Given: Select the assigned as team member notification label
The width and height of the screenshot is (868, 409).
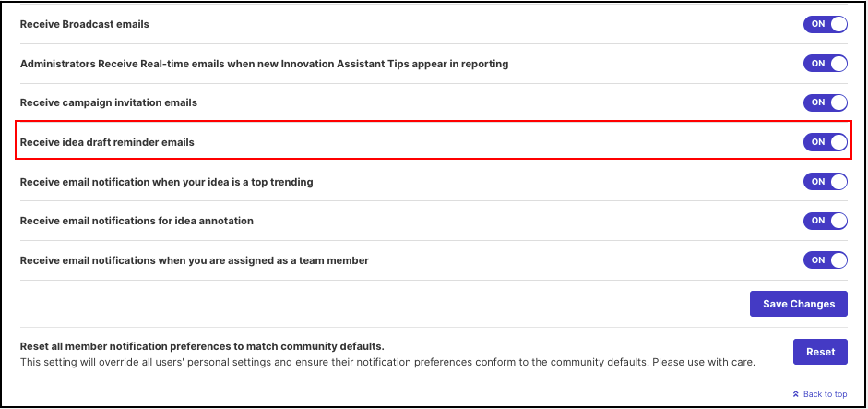Looking at the screenshot, I should 195,260.
